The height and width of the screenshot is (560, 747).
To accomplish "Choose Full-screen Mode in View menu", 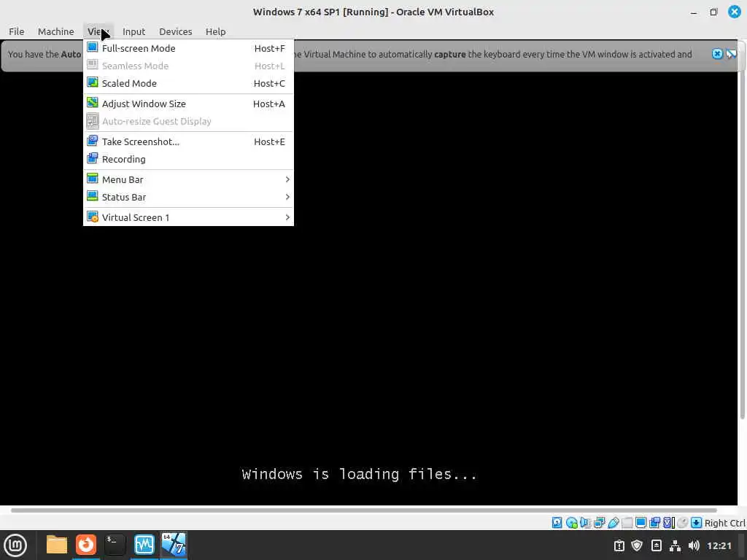I will click(188, 48).
